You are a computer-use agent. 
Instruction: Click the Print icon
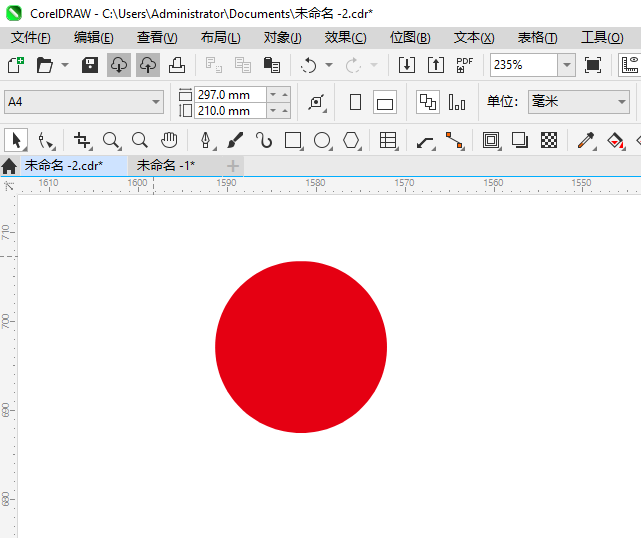point(177,65)
